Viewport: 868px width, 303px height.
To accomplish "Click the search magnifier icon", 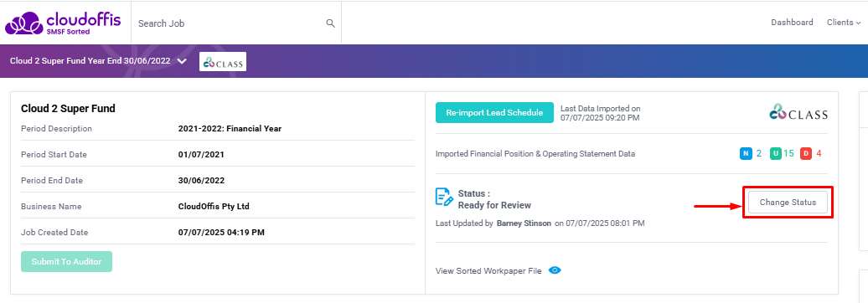I will point(330,23).
